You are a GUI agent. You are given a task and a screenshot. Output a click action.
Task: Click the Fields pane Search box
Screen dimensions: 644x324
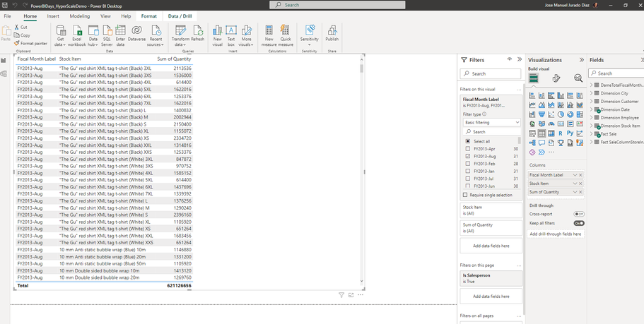click(616, 73)
